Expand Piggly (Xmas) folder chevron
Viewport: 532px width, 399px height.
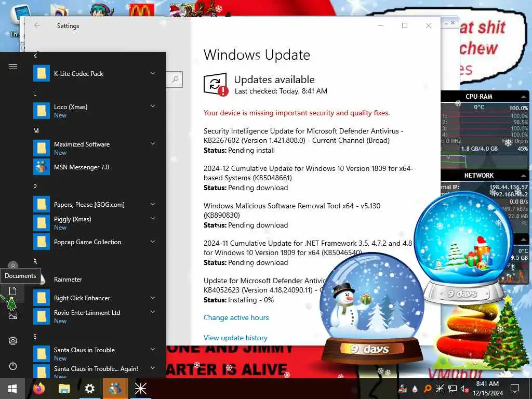(153, 219)
